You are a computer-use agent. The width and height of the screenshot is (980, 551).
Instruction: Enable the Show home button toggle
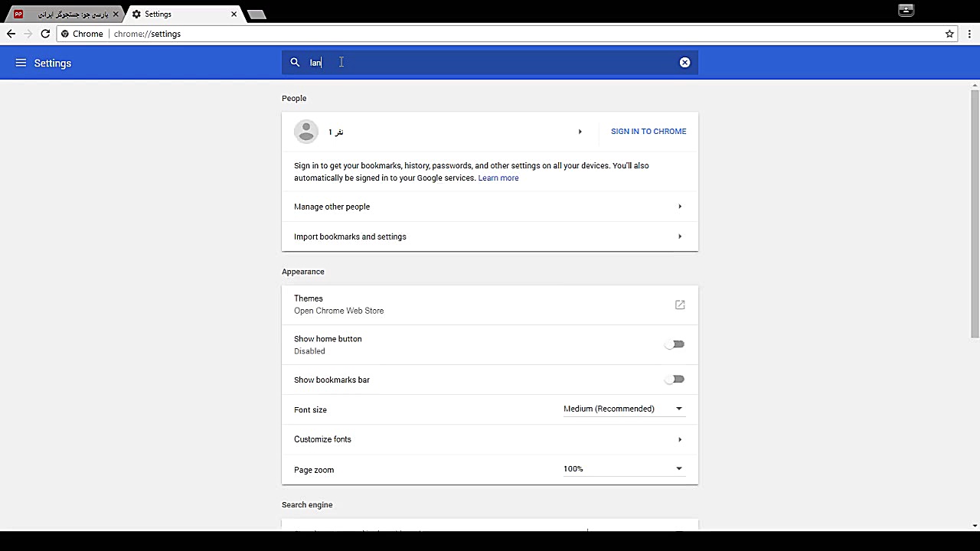(675, 344)
